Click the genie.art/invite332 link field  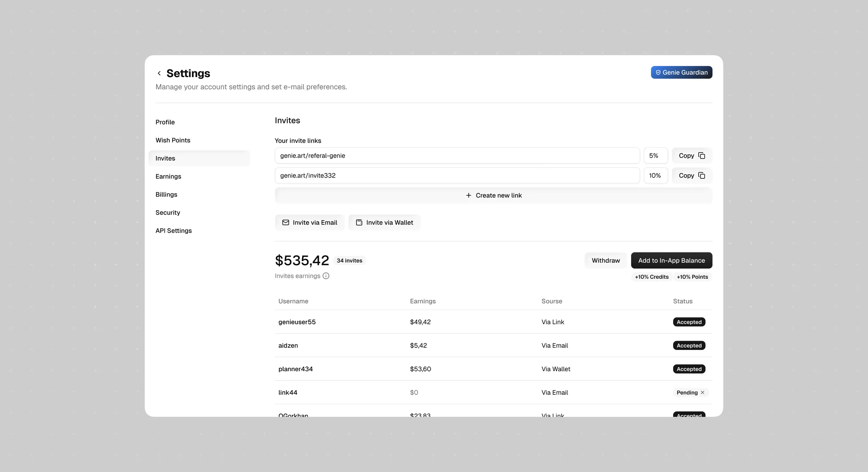[x=457, y=175]
